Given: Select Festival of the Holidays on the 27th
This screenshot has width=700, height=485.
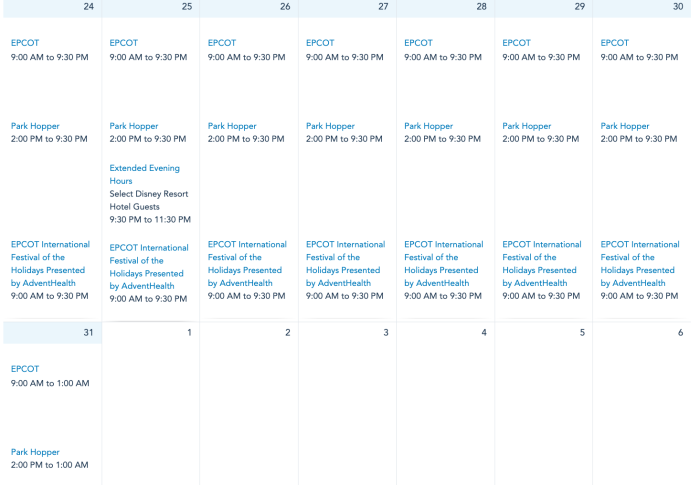Looking at the screenshot, I should coord(345,263).
